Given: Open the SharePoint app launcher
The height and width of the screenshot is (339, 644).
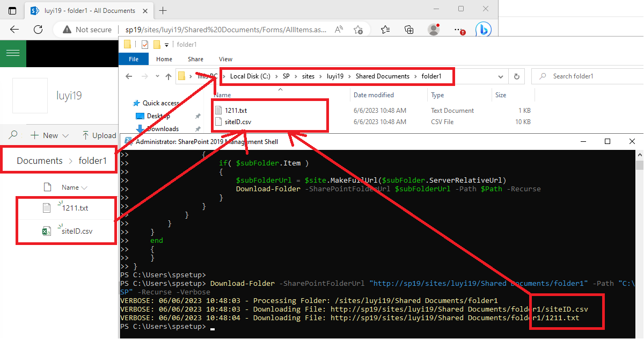Looking at the screenshot, I should (x=13, y=53).
